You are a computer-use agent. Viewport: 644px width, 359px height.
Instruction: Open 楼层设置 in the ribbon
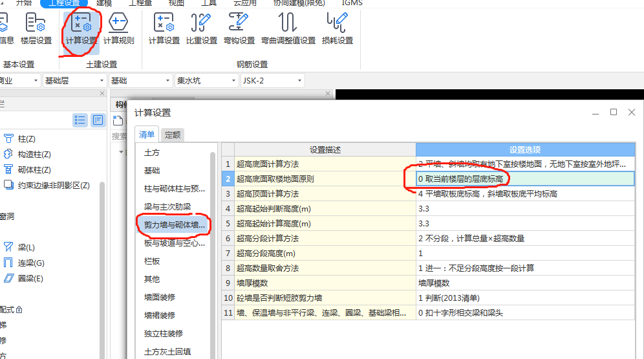click(36, 28)
